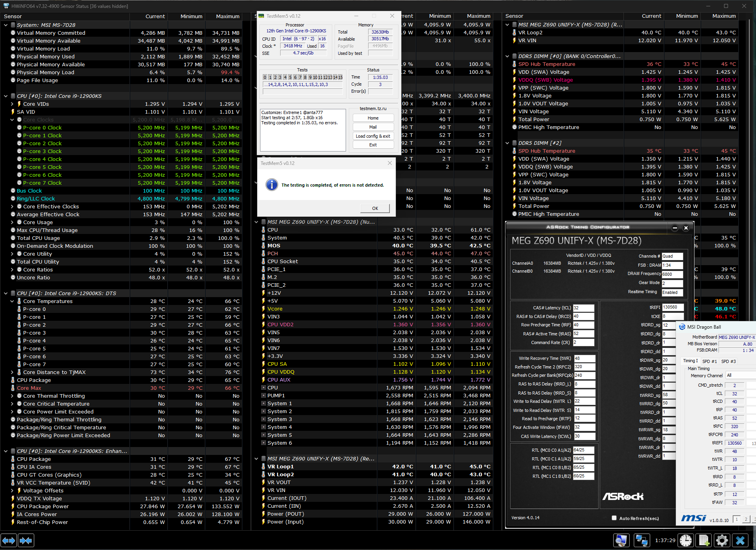Confirm testing completed dialog with OK

pos(375,208)
